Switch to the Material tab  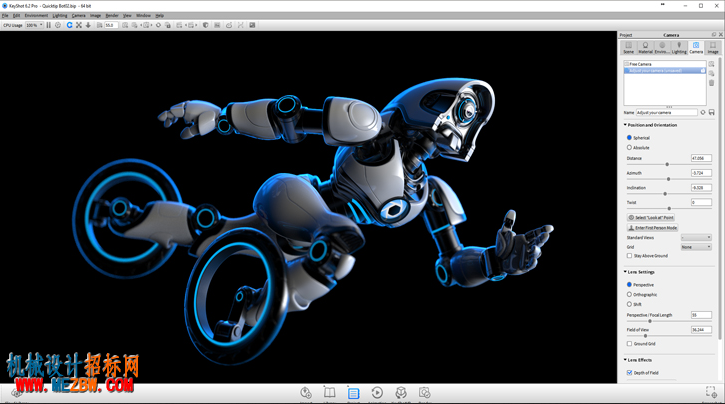[645, 47]
